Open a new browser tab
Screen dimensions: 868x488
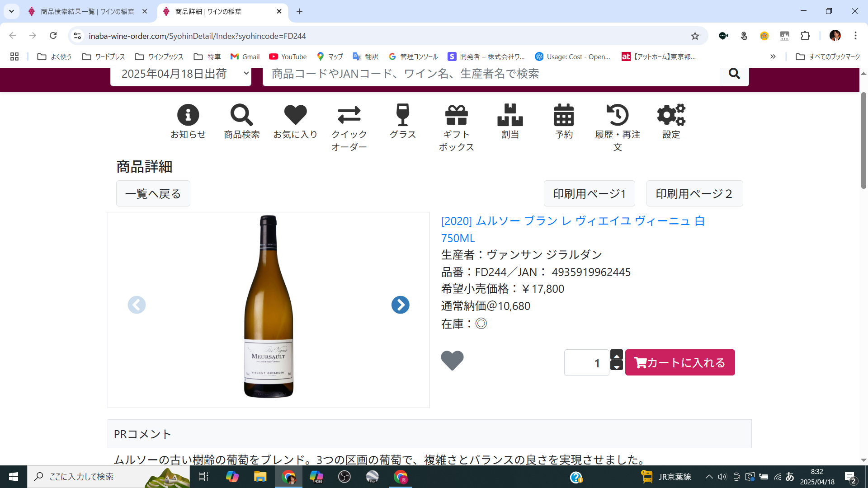point(299,11)
